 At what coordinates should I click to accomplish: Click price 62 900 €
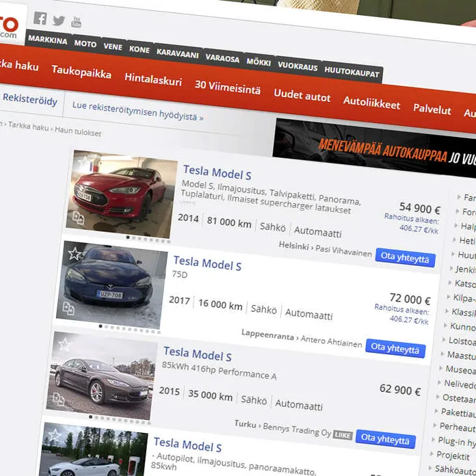pos(400,390)
